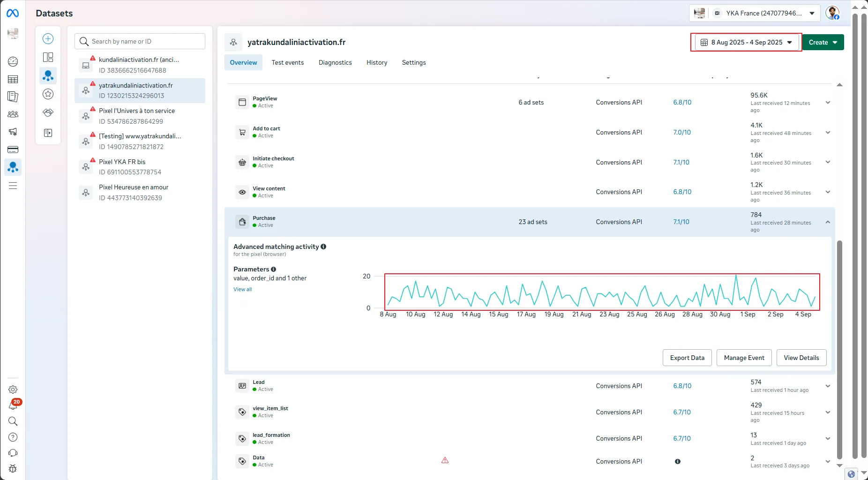Open the Create dropdown button
This screenshot has height=480, width=868.
[823, 42]
